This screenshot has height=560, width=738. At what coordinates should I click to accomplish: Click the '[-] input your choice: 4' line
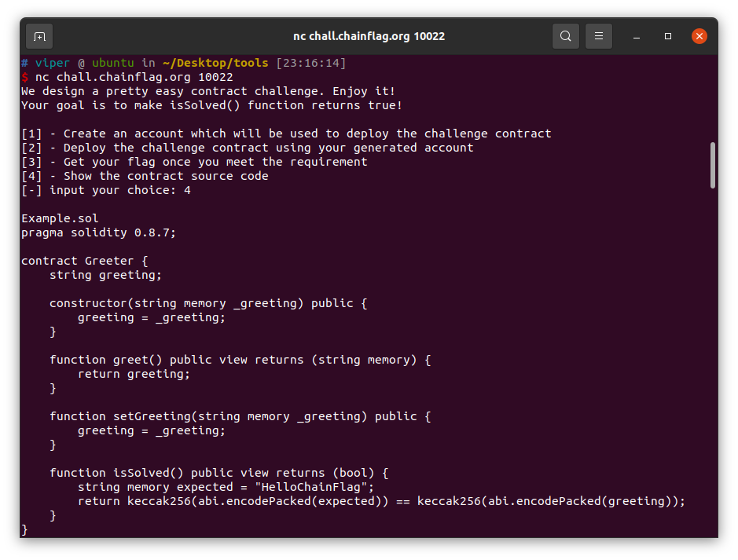106,190
